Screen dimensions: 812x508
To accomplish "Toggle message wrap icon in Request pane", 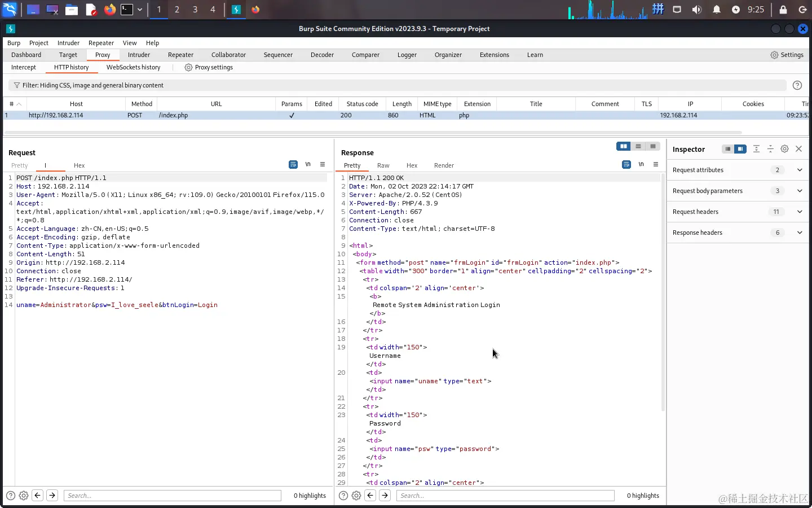I will (293, 165).
